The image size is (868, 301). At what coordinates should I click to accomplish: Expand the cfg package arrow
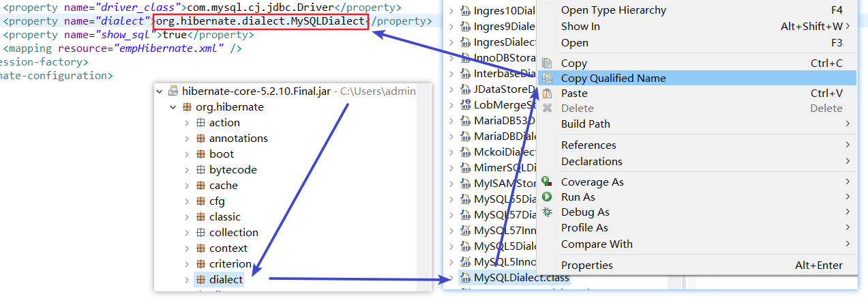click(x=187, y=201)
